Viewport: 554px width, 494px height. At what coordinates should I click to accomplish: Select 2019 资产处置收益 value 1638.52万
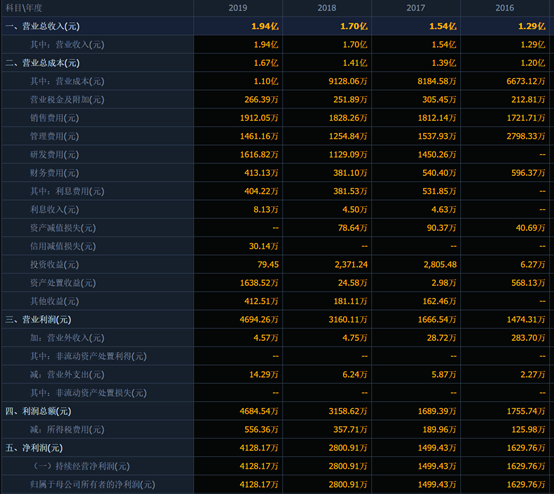tap(259, 283)
